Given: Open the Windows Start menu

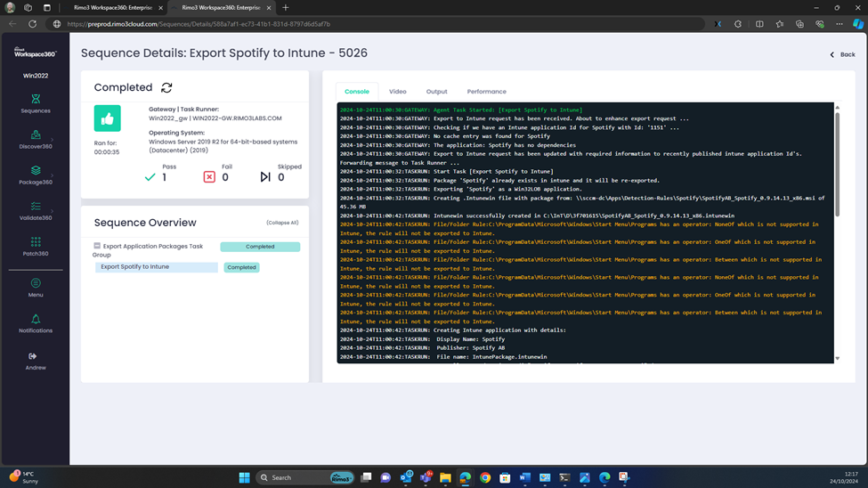Looking at the screenshot, I should pyautogui.click(x=244, y=477).
